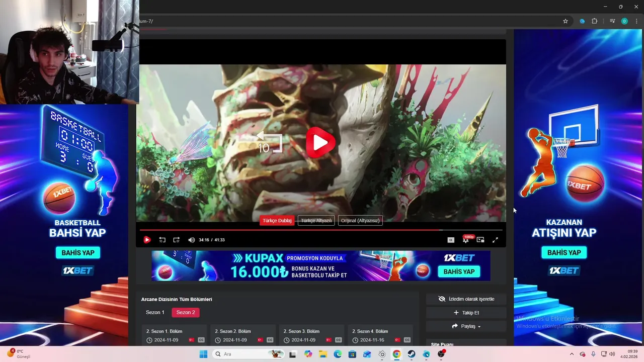
Task: Open the Sezon 1 tab
Action: [x=155, y=312]
